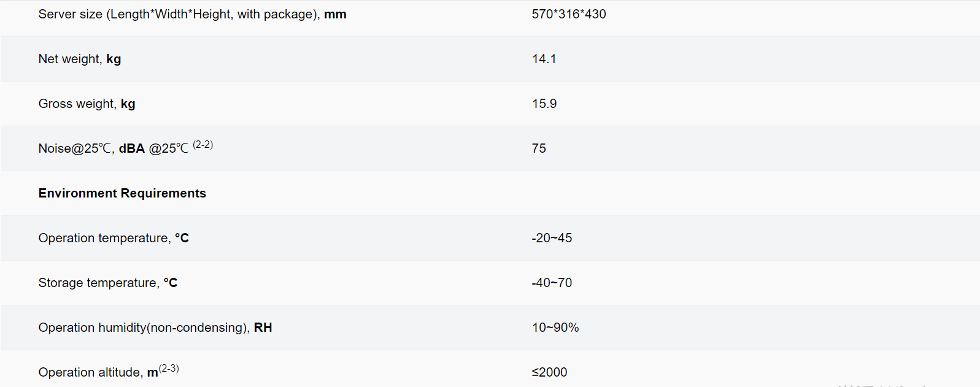Image resolution: width=980 pixels, height=387 pixels.
Task: Select the -20~45 temperature value
Action: pos(552,238)
